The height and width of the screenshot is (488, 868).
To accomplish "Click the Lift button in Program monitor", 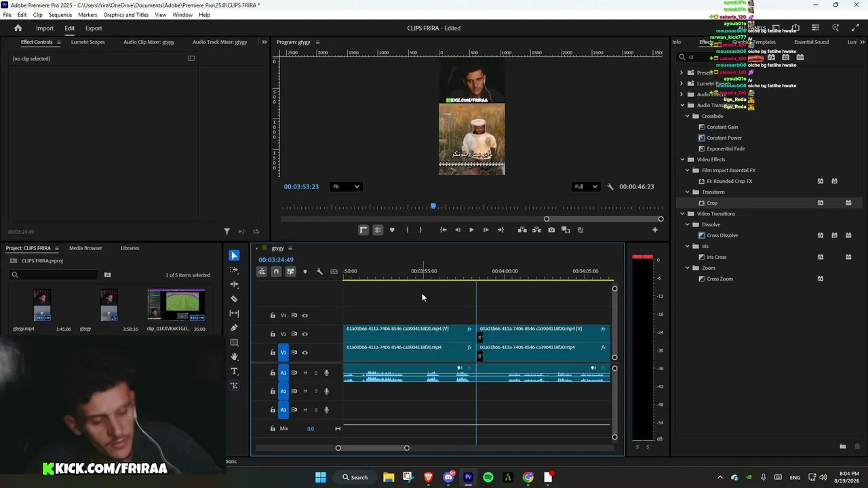I will pos(522,230).
